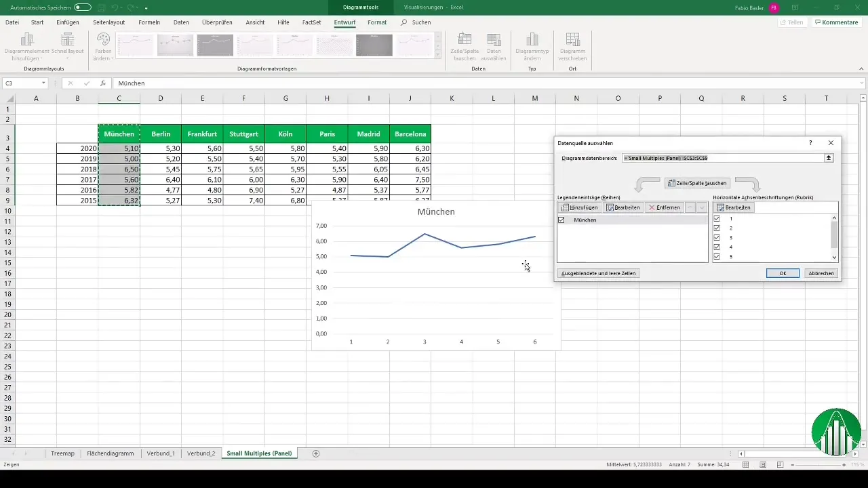The height and width of the screenshot is (488, 868).
Task: Switch to the Seitenlayout ribbon tab
Action: (x=109, y=22)
